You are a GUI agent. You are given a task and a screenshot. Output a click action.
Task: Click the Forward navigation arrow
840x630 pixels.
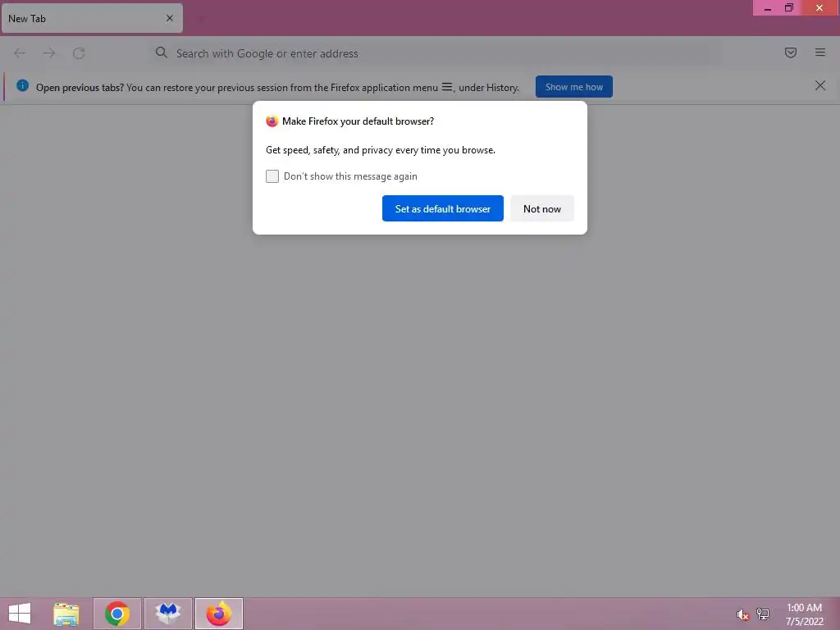tap(49, 53)
